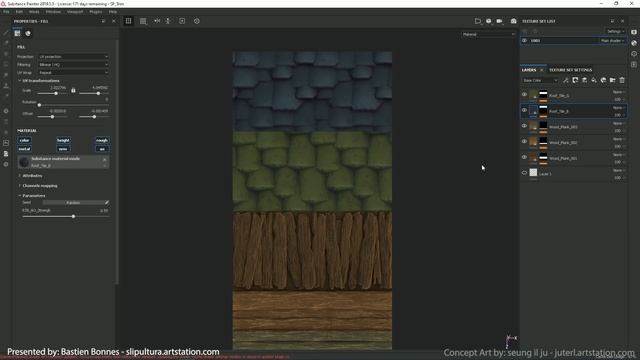
Task: Click the rough channel button
Action: tap(102, 140)
